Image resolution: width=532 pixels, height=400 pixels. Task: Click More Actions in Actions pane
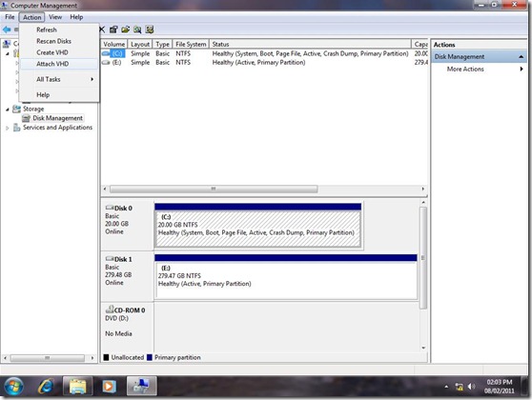(465, 70)
